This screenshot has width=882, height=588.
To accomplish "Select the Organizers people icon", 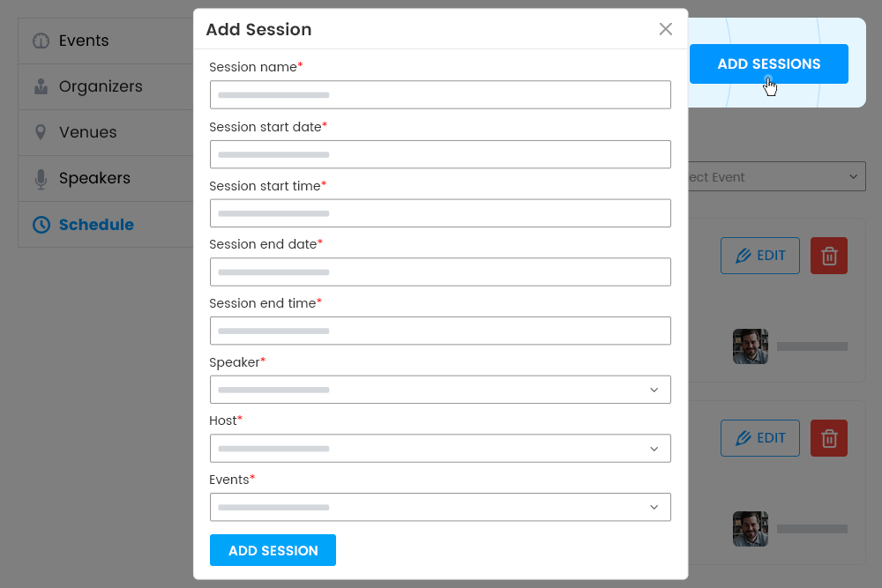I will tap(40, 86).
